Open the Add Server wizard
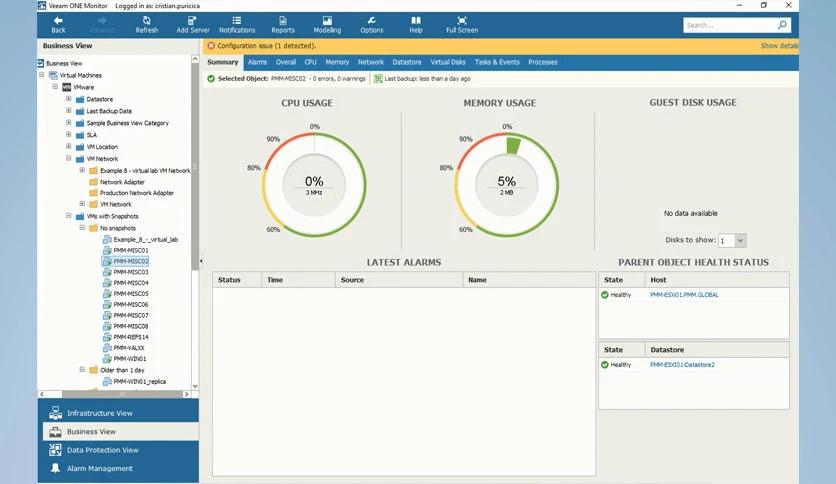The image size is (836, 484). click(192, 25)
